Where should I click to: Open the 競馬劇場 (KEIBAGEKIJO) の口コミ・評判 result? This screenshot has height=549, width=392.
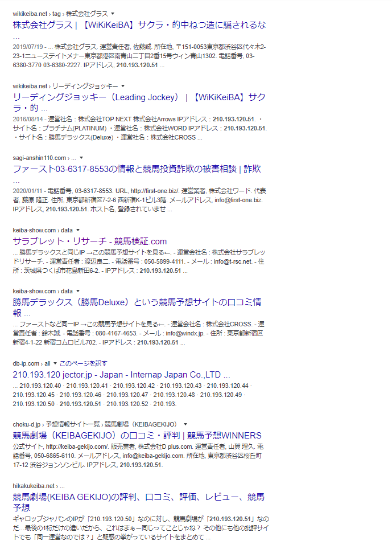tap(137, 436)
